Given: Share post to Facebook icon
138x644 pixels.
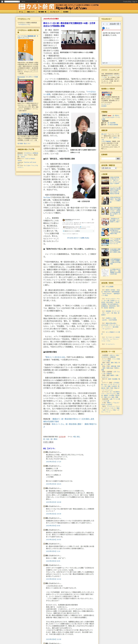Looking at the screenshot, I should click(50, 442).
